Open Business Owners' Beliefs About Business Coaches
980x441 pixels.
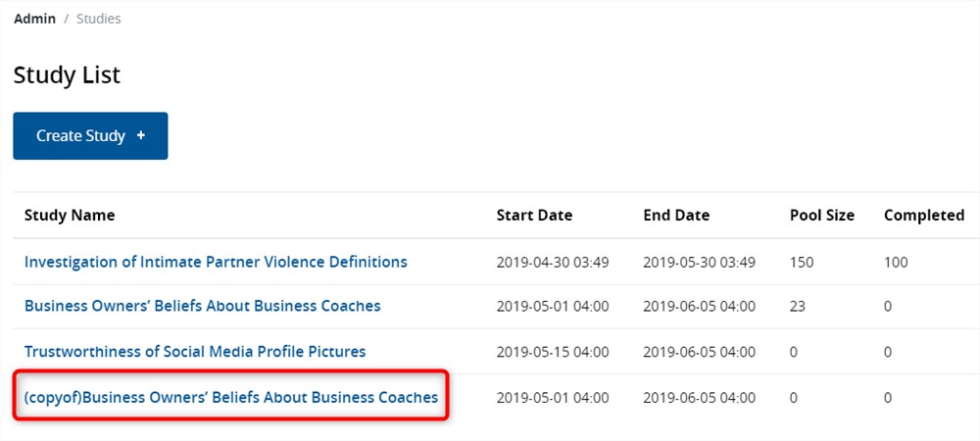[202, 306]
